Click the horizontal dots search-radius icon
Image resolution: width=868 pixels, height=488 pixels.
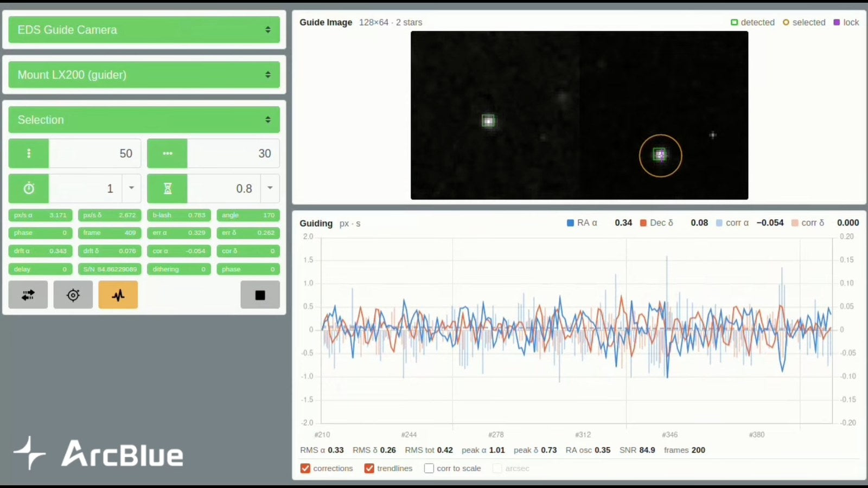coord(167,153)
